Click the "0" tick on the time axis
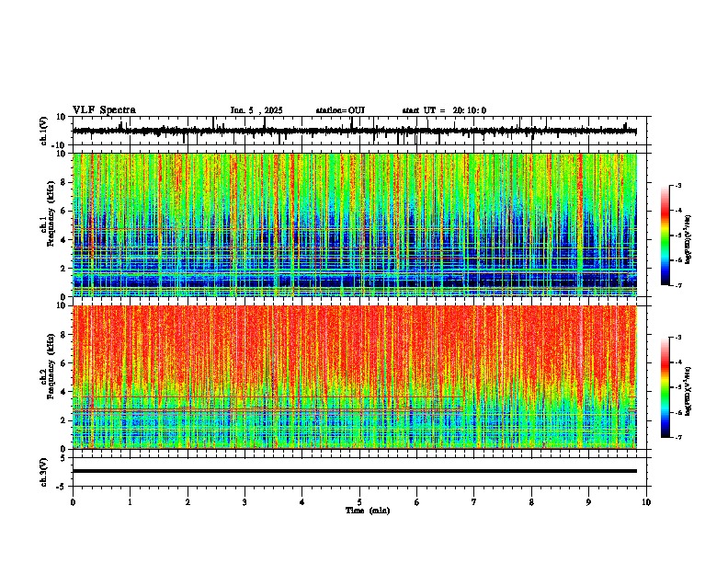The width and height of the screenshot is (728, 563). pyautogui.click(x=73, y=502)
